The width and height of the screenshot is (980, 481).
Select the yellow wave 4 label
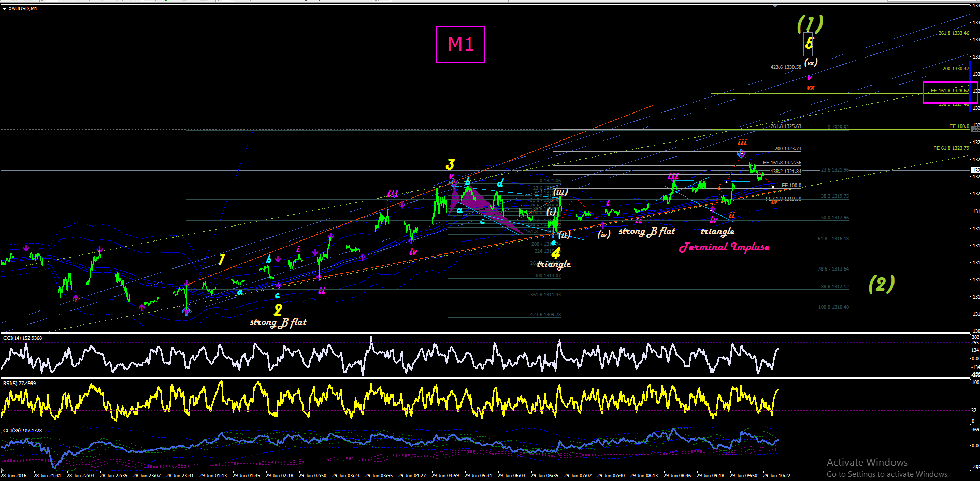556,253
